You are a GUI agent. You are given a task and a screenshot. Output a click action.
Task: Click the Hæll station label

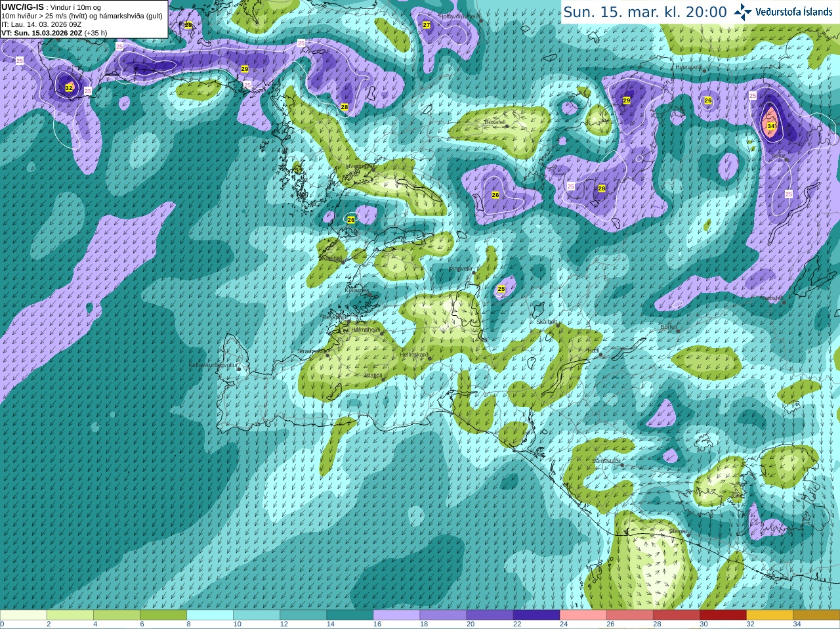[593, 351]
